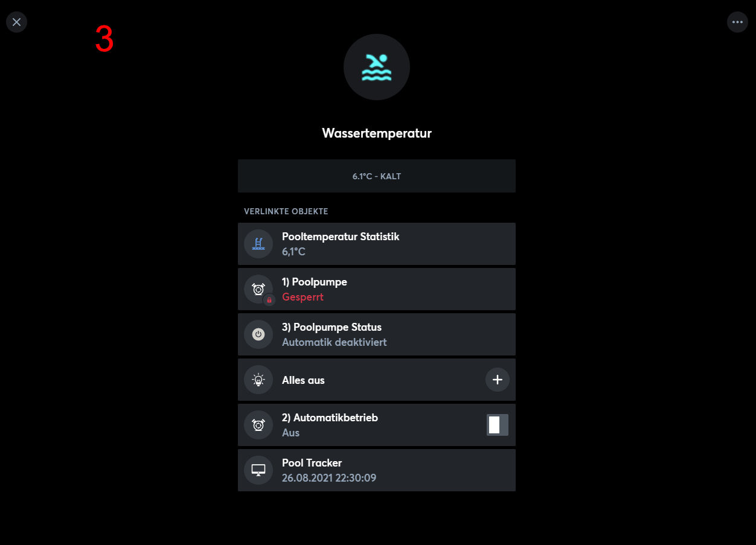Select the 3) Poolpumpe Status row
The image size is (756, 545).
377,334
